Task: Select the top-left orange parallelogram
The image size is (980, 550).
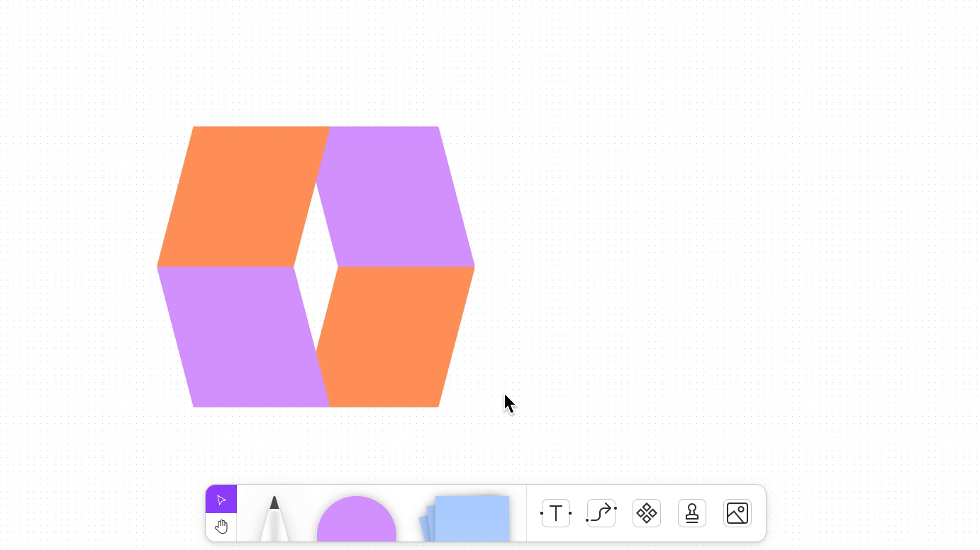Action: [x=241, y=196]
